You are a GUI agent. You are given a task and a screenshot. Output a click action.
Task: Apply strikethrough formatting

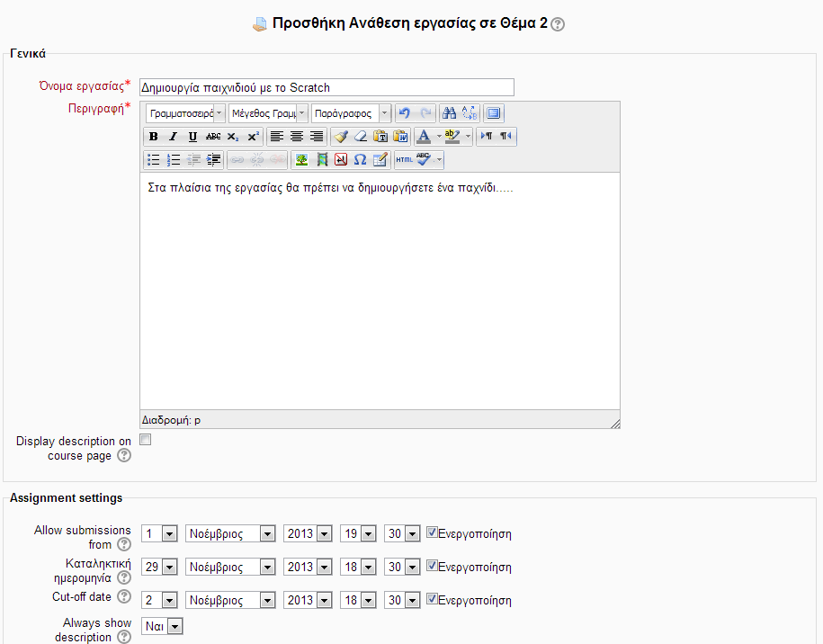click(212, 137)
